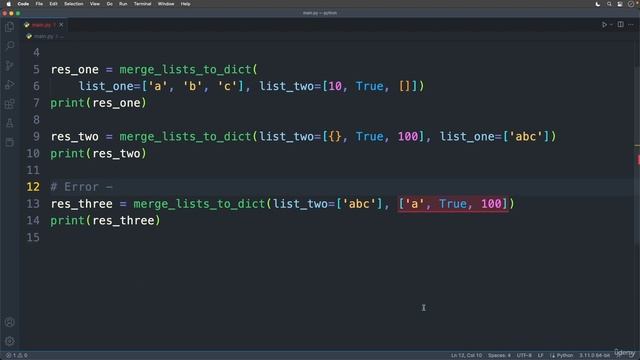Open the editor More Actions ellipsis
Viewport: 640px width, 360px height.
[x=631, y=25]
